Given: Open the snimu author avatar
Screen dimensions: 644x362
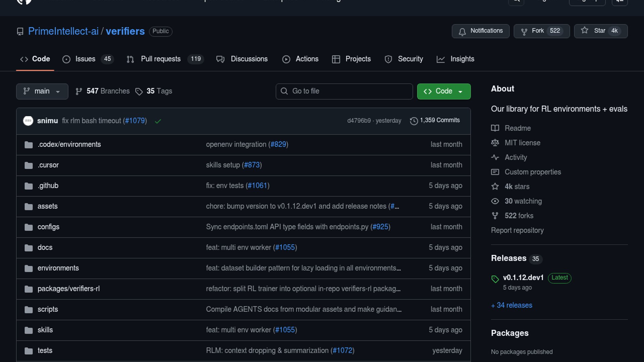Looking at the screenshot, I should pyautogui.click(x=28, y=121).
